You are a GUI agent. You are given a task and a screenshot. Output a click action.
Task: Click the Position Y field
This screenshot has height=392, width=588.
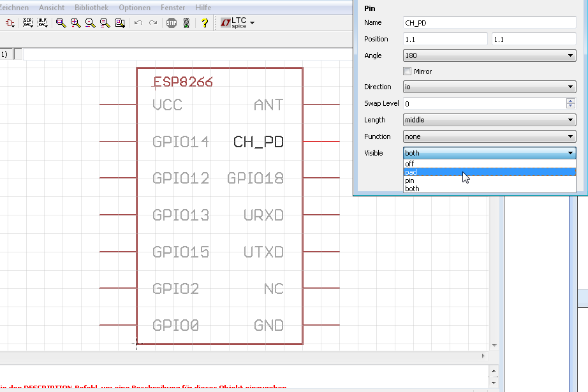coord(534,39)
